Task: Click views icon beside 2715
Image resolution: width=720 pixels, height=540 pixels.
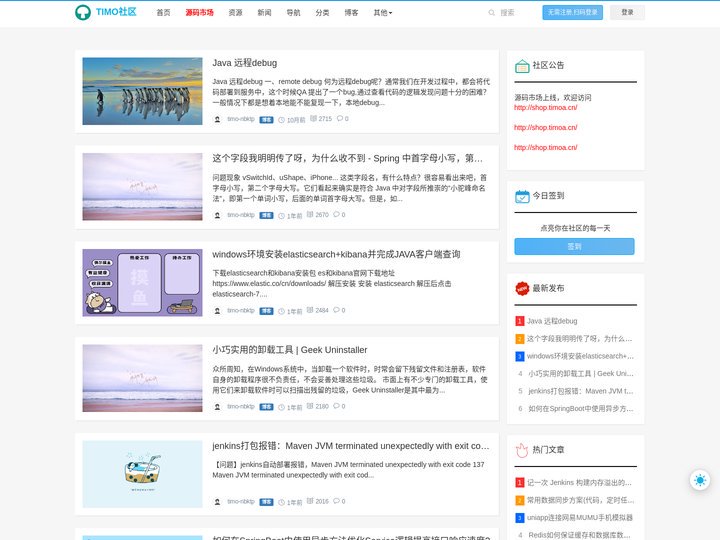Action: (x=313, y=119)
